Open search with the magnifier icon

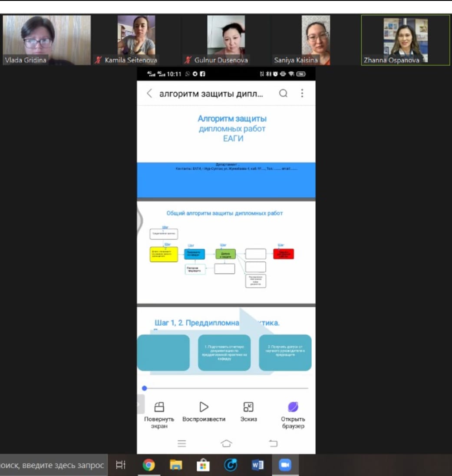pyautogui.click(x=283, y=93)
